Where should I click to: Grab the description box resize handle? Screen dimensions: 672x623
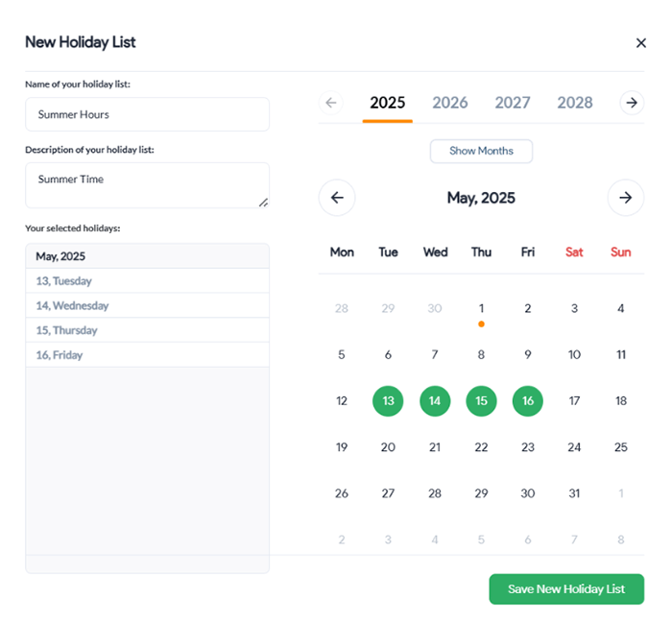264,203
